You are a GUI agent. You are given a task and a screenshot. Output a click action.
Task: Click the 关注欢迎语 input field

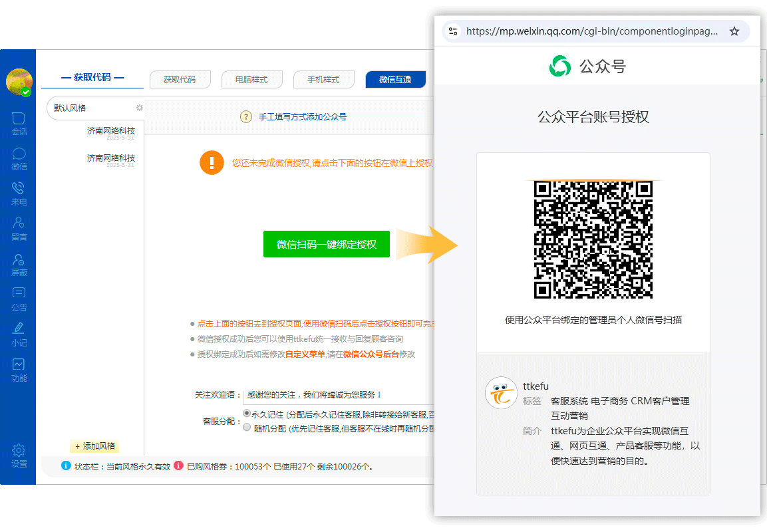click(339, 394)
